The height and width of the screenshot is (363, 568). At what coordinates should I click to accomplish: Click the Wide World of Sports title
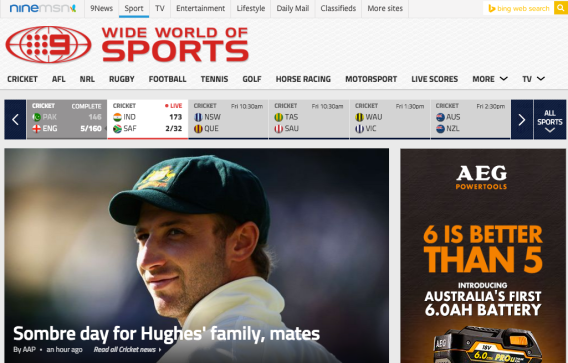point(175,45)
